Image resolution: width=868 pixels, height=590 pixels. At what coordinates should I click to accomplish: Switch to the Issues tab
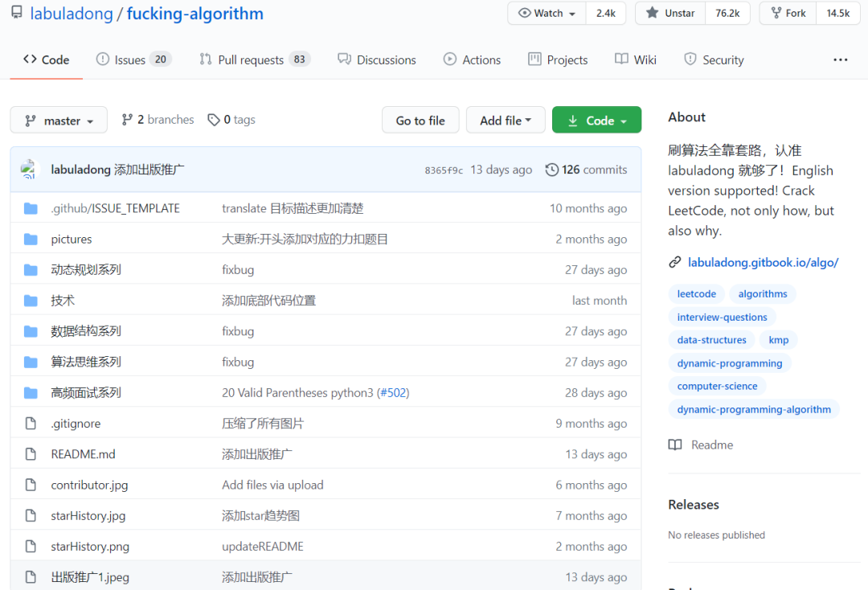click(x=133, y=59)
